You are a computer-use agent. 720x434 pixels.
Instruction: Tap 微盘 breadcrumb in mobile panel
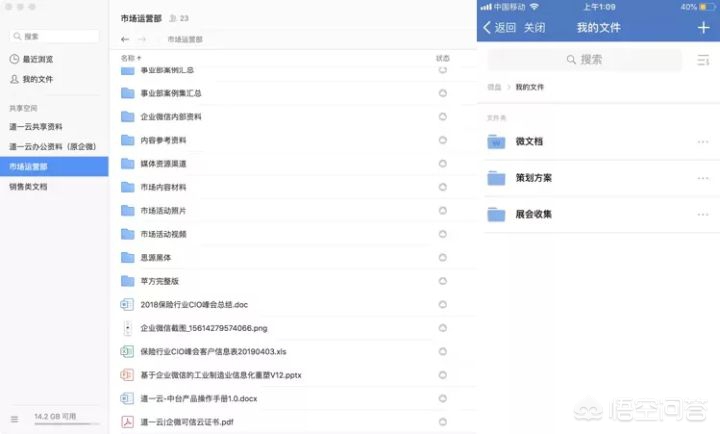tap(494, 87)
